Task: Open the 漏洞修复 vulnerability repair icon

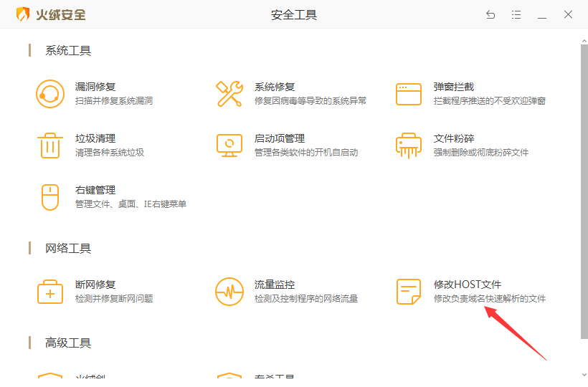Action: [50, 94]
